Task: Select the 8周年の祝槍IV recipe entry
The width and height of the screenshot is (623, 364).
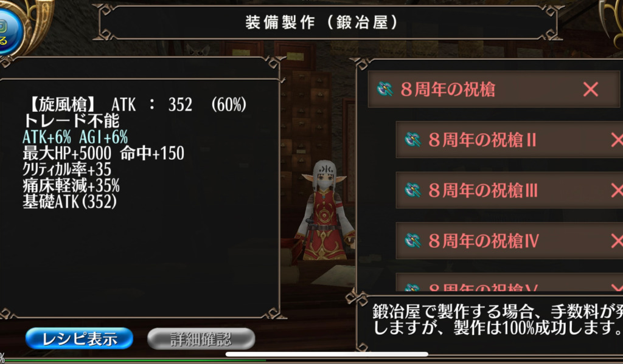Action: (x=509, y=241)
